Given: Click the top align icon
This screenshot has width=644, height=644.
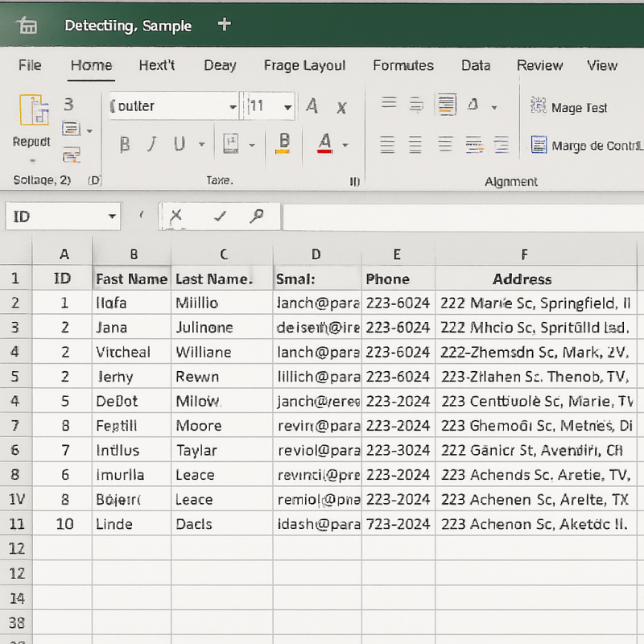Looking at the screenshot, I should 389,102.
